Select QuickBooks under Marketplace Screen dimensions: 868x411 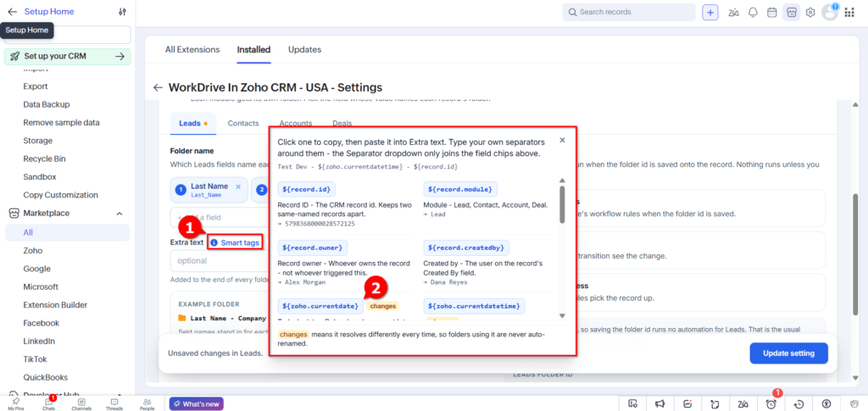(46, 377)
